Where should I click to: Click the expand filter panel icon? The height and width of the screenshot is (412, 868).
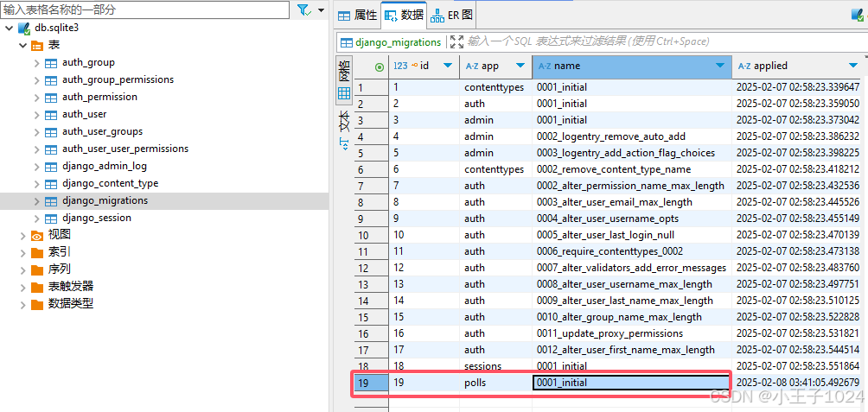[x=456, y=42]
